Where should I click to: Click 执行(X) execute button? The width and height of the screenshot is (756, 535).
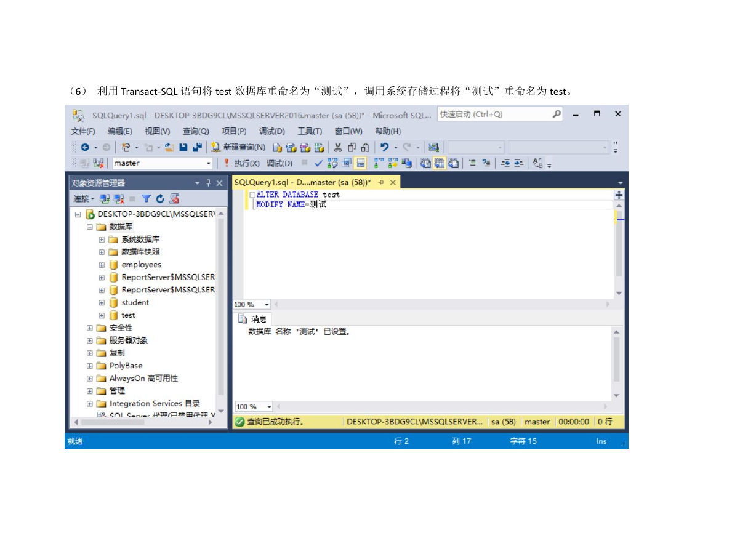(x=241, y=163)
